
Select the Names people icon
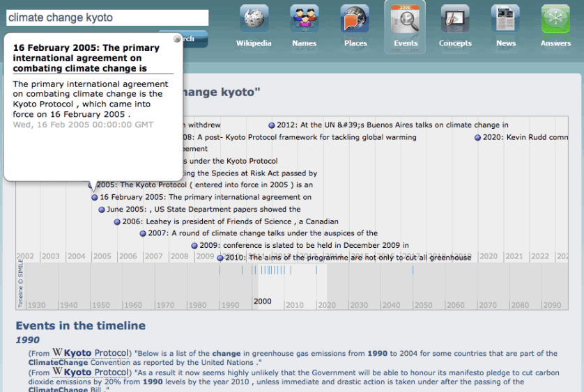[x=305, y=19]
